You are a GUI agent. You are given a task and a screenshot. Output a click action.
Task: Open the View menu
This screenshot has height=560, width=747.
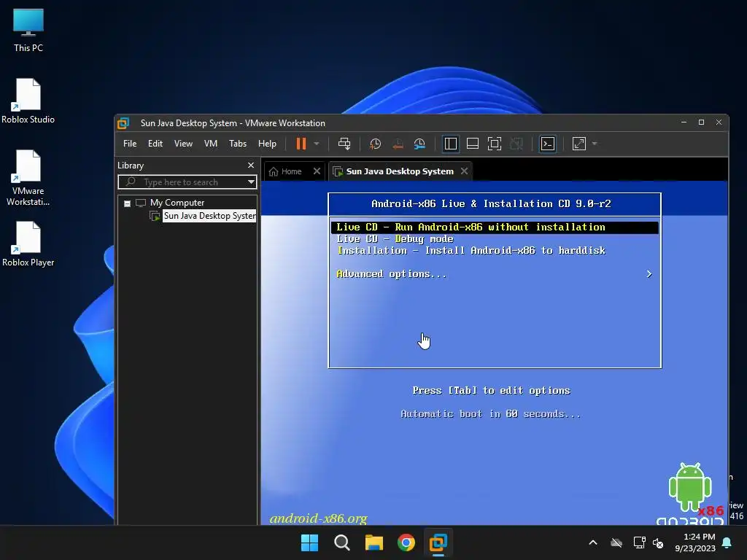(x=183, y=144)
